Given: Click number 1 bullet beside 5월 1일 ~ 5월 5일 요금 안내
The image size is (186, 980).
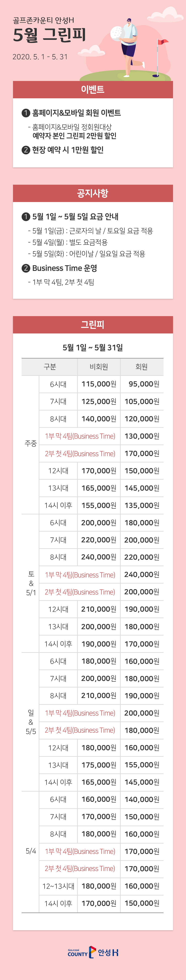Looking at the screenshot, I should pyautogui.click(x=26, y=217).
